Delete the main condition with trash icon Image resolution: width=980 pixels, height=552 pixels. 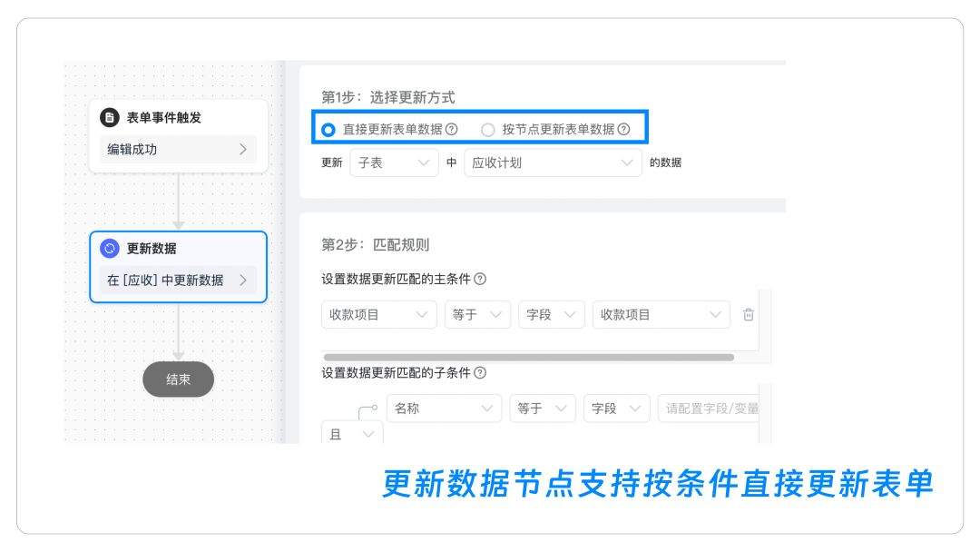click(749, 315)
